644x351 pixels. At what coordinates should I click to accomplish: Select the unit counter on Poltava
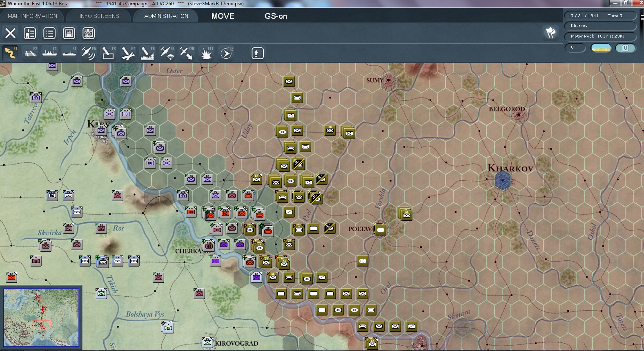[380, 230]
